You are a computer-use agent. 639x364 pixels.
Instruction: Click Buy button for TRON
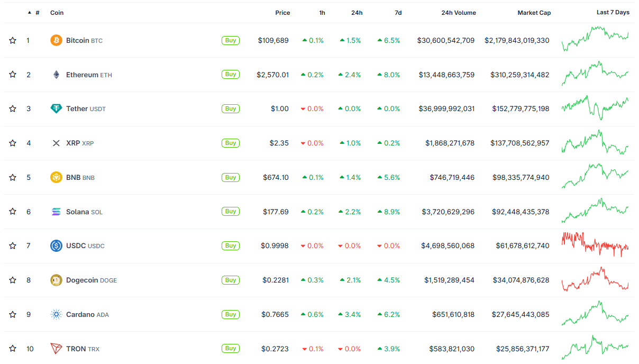point(231,349)
